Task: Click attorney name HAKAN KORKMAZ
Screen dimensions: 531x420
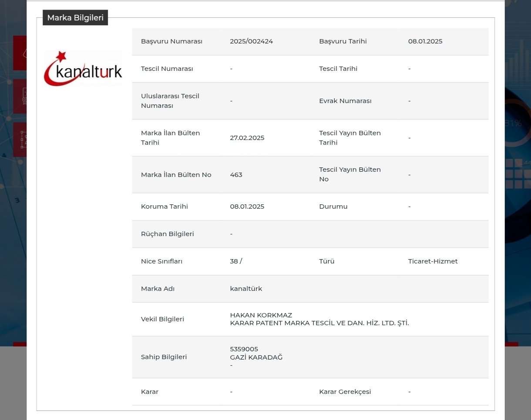Action: pos(261,315)
